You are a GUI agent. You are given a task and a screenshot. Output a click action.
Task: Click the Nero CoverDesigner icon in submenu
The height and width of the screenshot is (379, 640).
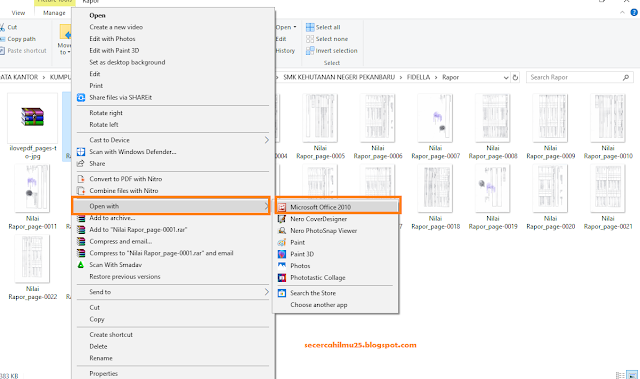282,219
